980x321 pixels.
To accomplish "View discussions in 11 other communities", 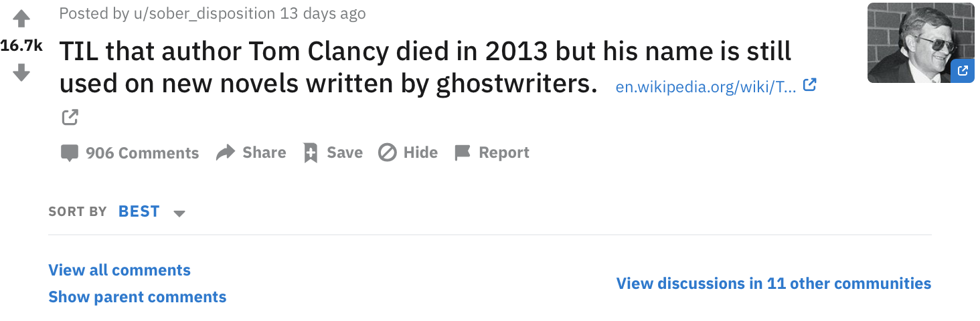I will click(x=773, y=284).
